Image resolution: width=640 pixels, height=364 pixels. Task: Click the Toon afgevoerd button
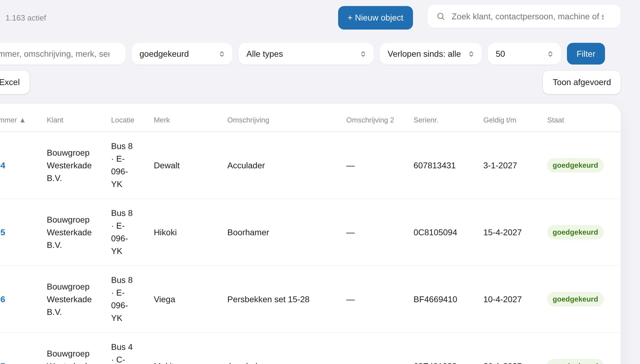(x=582, y=82)
